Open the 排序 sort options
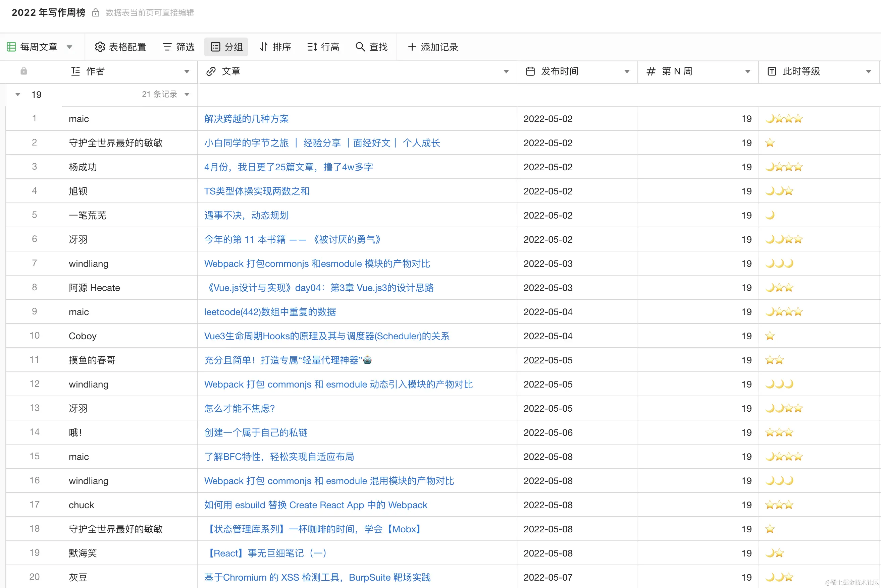The width and height of the screenshot is (881, 588). point(275,47)
